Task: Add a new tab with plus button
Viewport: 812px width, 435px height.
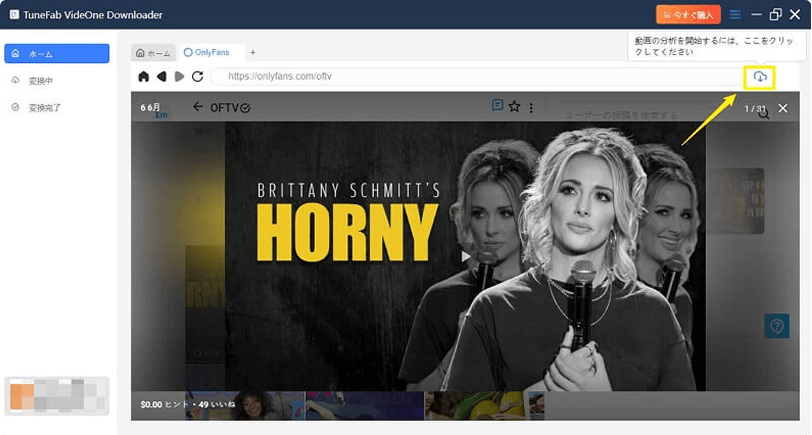Action: (253, 52)
